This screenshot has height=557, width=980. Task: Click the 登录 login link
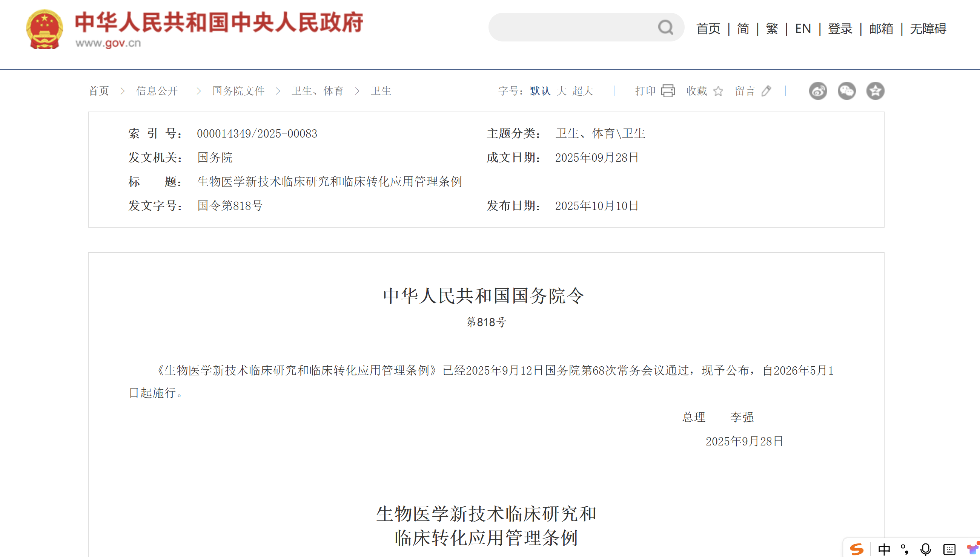pos(840,29)
